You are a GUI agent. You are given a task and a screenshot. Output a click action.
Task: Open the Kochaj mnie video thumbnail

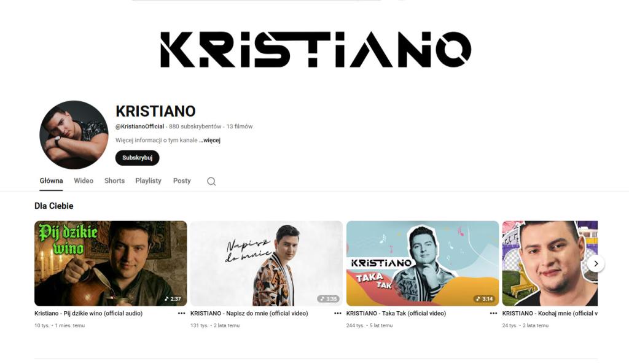550,263
